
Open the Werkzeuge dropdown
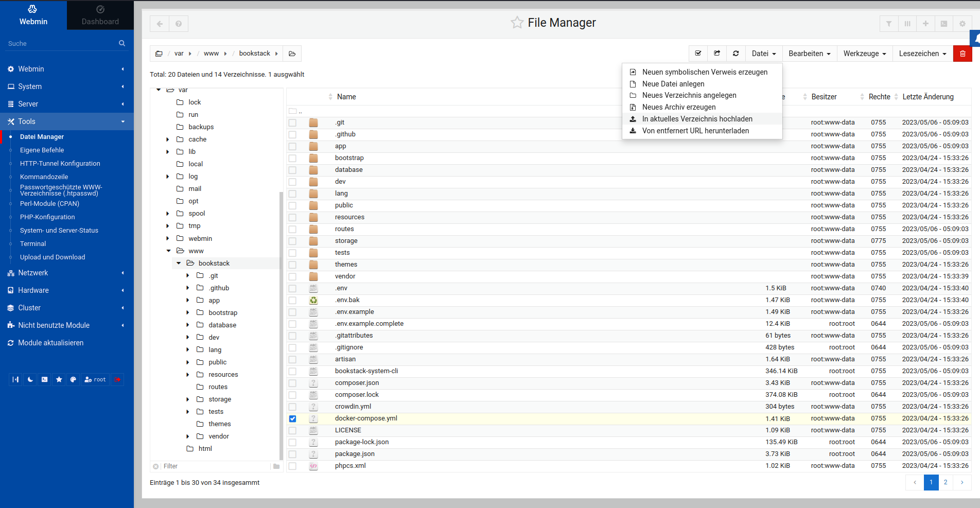click(865, 54)
